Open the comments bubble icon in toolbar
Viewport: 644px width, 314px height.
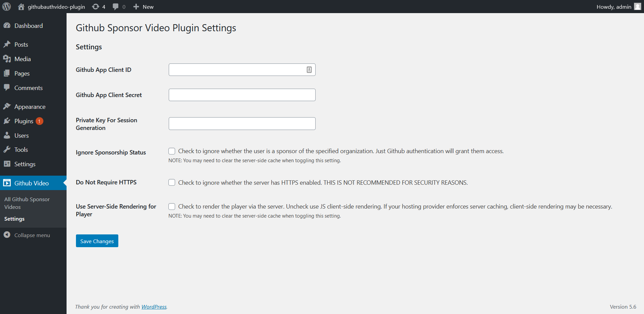click(x=116, y=7)
